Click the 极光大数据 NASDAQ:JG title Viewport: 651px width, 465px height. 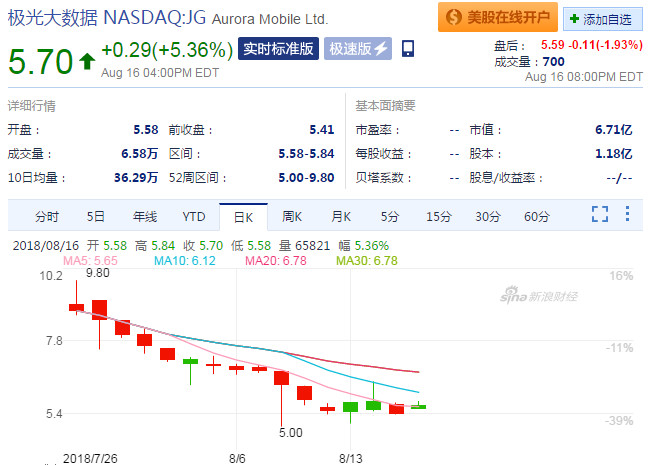[107, 18]
